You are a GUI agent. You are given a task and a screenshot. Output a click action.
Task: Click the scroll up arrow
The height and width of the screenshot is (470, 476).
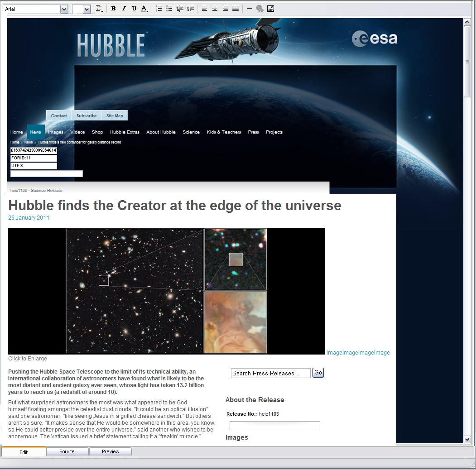point(467,22)
